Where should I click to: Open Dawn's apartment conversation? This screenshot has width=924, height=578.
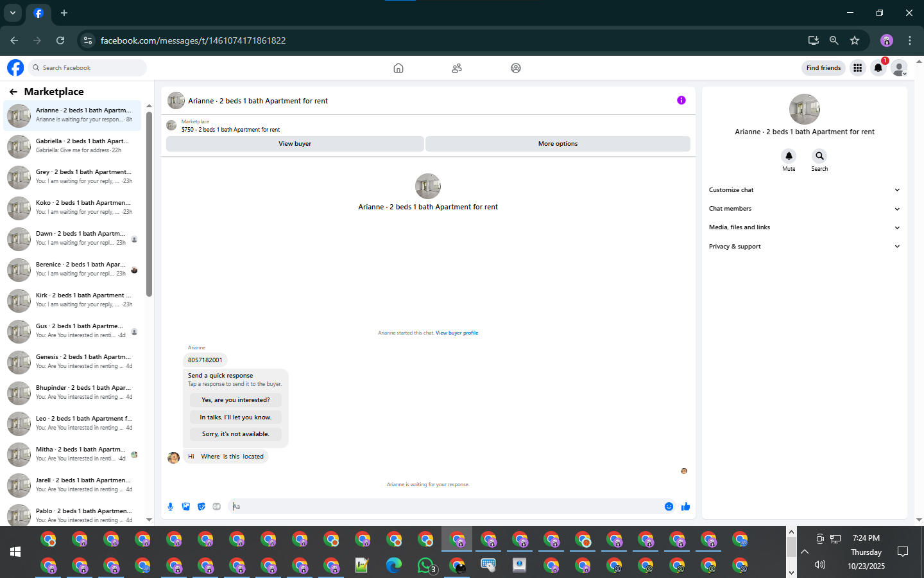tap(73, 239)
